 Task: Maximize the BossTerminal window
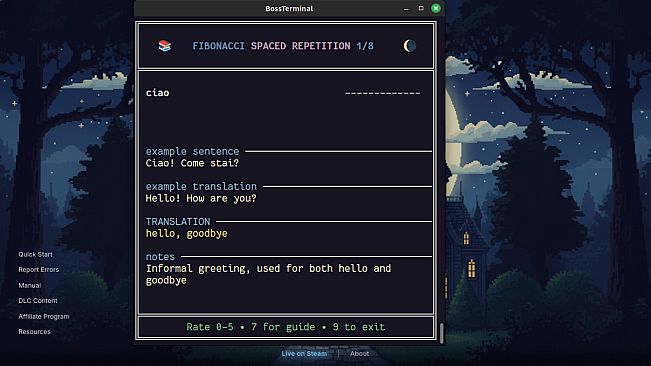coord(421,8)
